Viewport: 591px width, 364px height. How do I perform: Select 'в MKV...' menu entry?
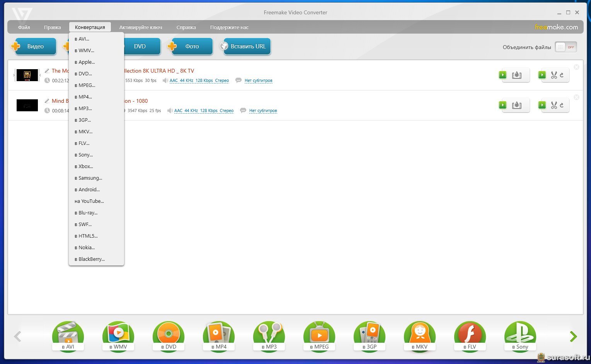tap(96, 131)
